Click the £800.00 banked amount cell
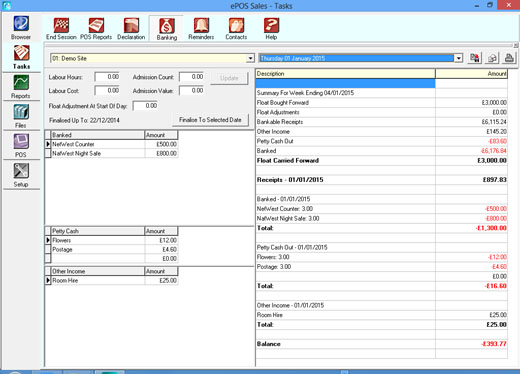520x374 pixels. tap(161, 154)
